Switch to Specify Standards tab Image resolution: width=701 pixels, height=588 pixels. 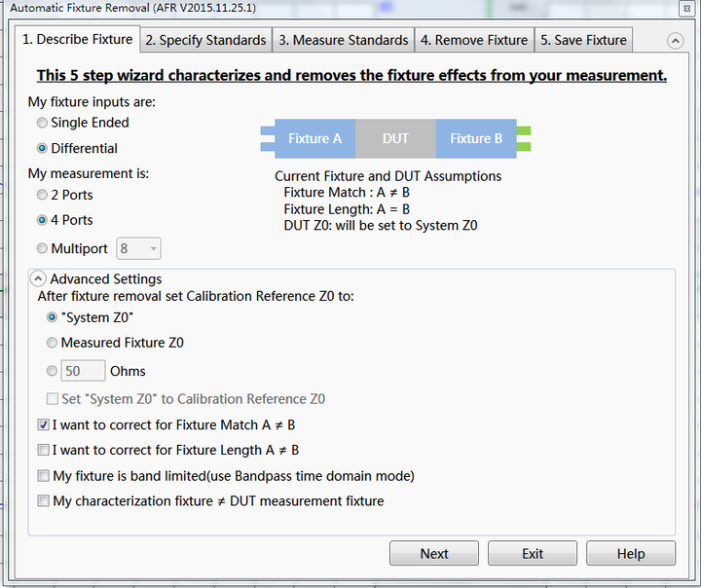(205, 40)
